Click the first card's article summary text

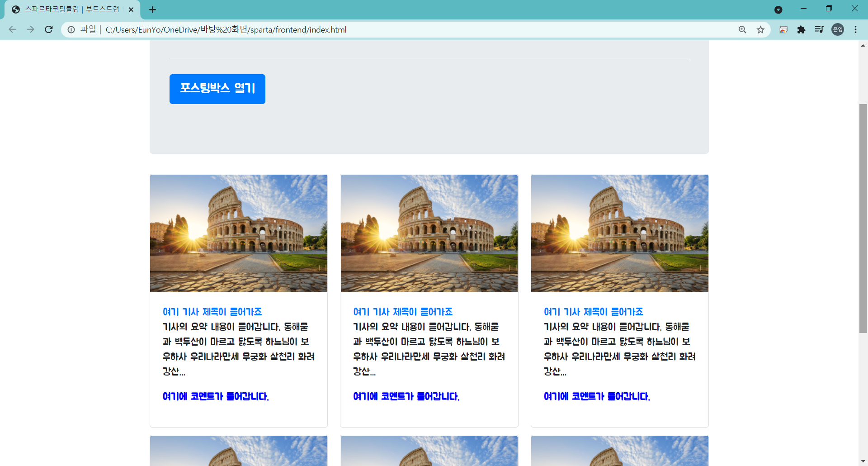point(238,349)
